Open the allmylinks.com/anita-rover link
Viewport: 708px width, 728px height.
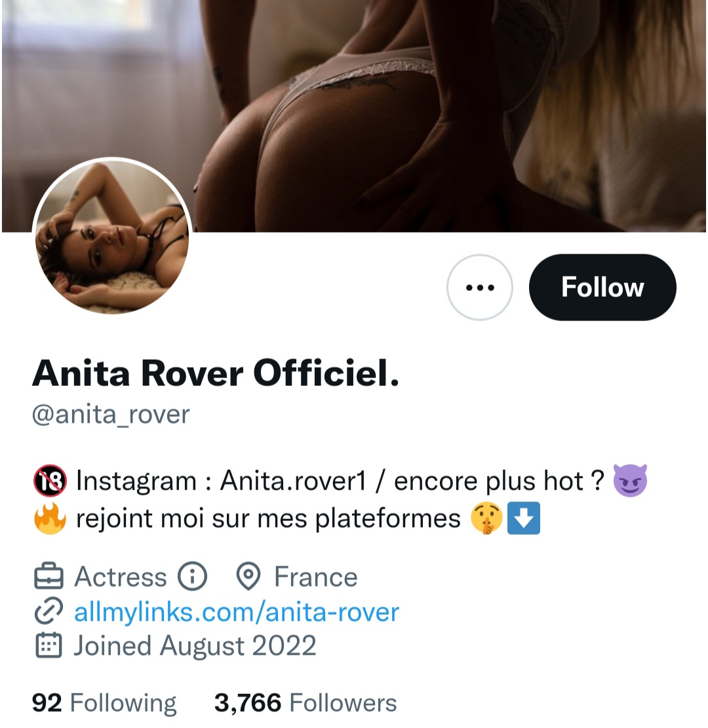(x=236, y=612)
